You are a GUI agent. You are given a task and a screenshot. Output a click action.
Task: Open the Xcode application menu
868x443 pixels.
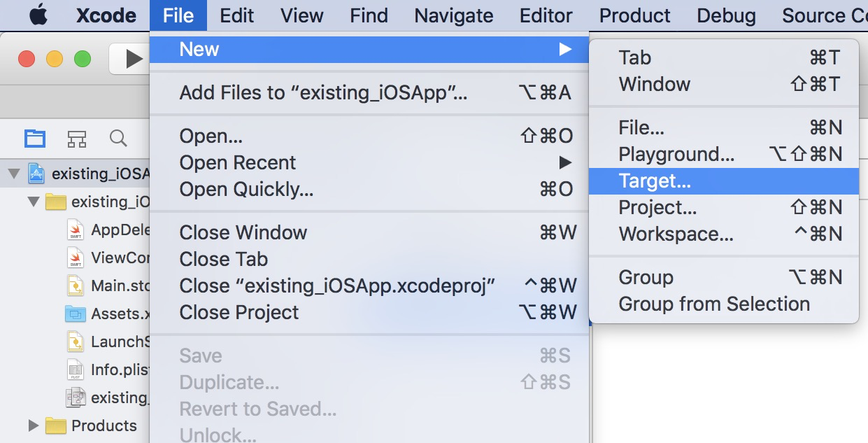[106, 15]
